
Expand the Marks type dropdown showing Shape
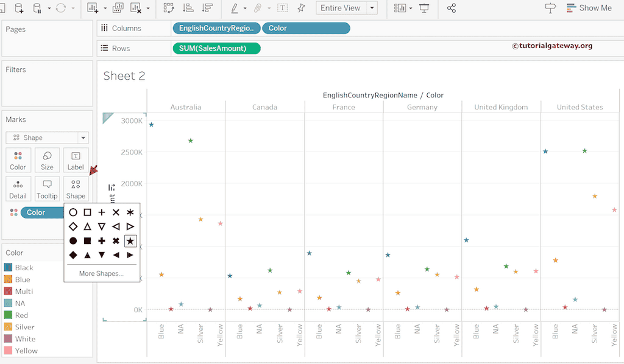coord(84,138)
